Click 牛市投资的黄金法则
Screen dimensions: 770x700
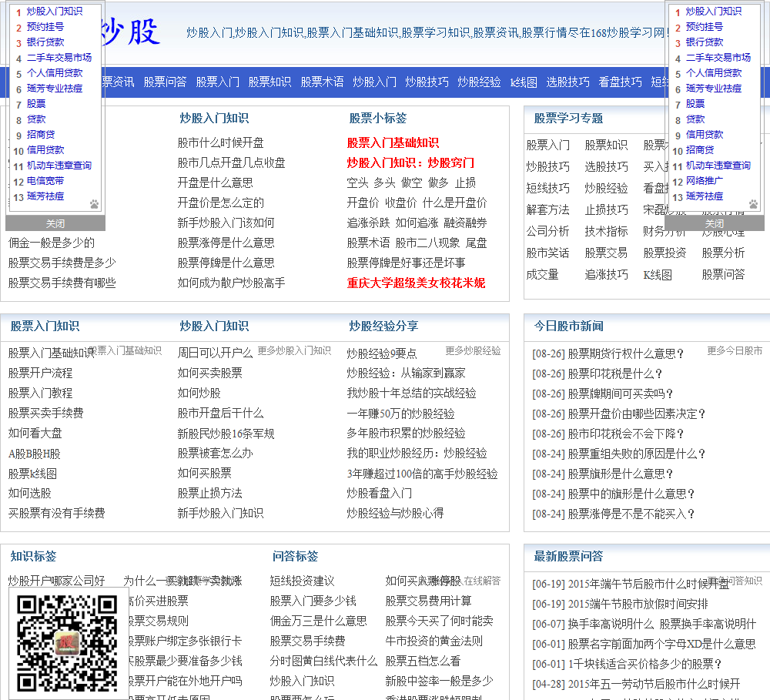pyautogui.click(x=434, y=641)
